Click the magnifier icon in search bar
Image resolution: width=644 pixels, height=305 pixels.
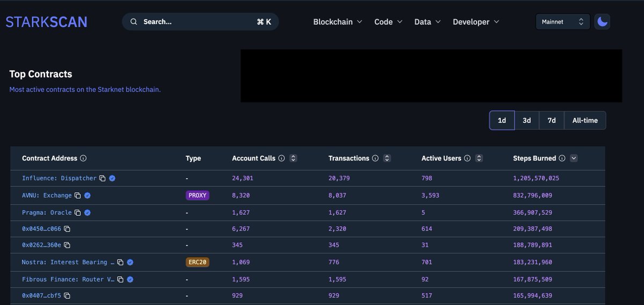pos(134,22)
